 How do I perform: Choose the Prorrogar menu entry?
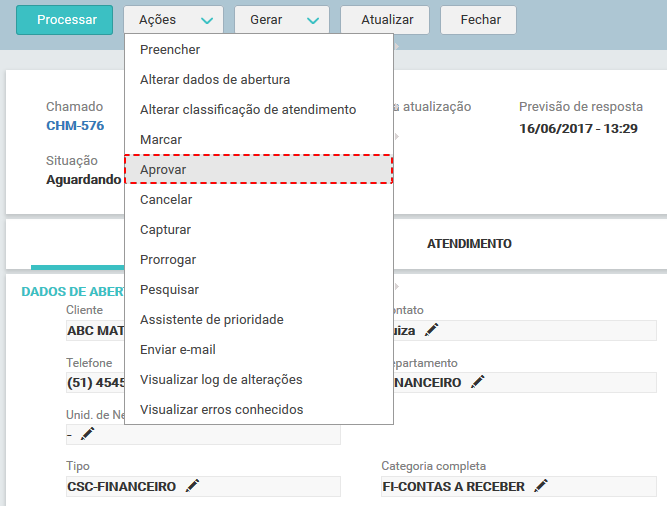click(x=259, y=259)
